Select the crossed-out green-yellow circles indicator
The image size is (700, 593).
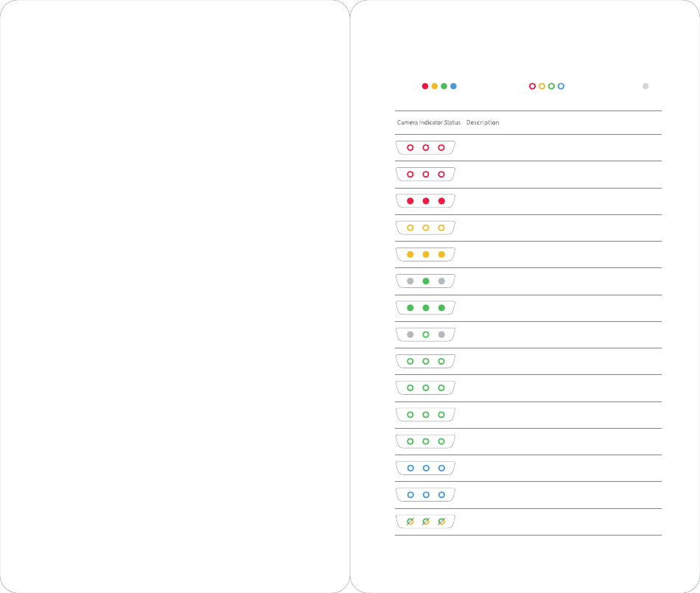pyautogui.click(x=425, y=522)
